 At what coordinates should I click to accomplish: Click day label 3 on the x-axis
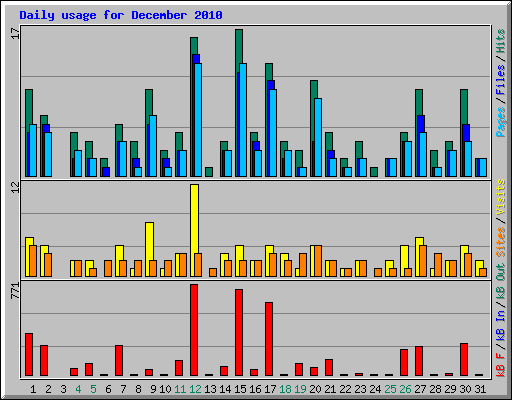[x=63, y=389]
